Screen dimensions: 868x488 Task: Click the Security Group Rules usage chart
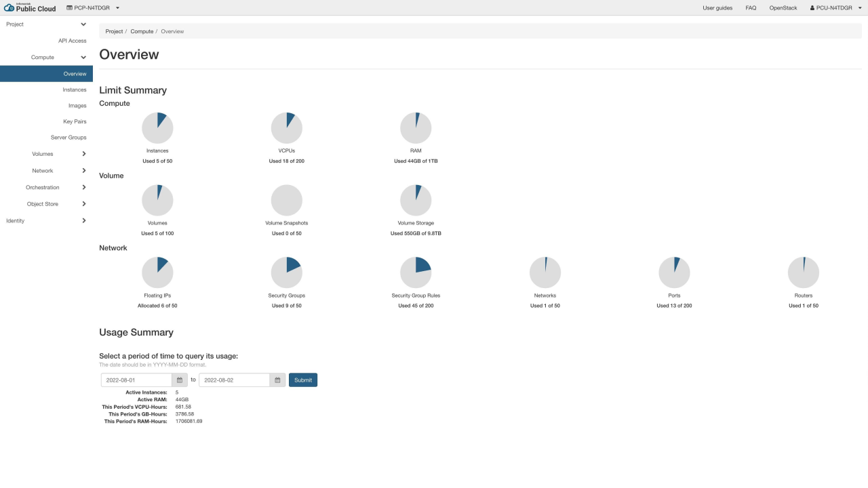pyautogui.click(x=416, y=272)
